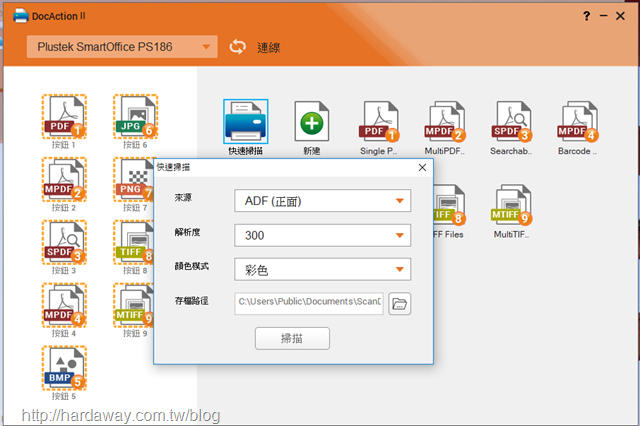Expand the color mode dropdown 彩色
Viewport: 640px width, 426px height.
(x=322, y=269)
